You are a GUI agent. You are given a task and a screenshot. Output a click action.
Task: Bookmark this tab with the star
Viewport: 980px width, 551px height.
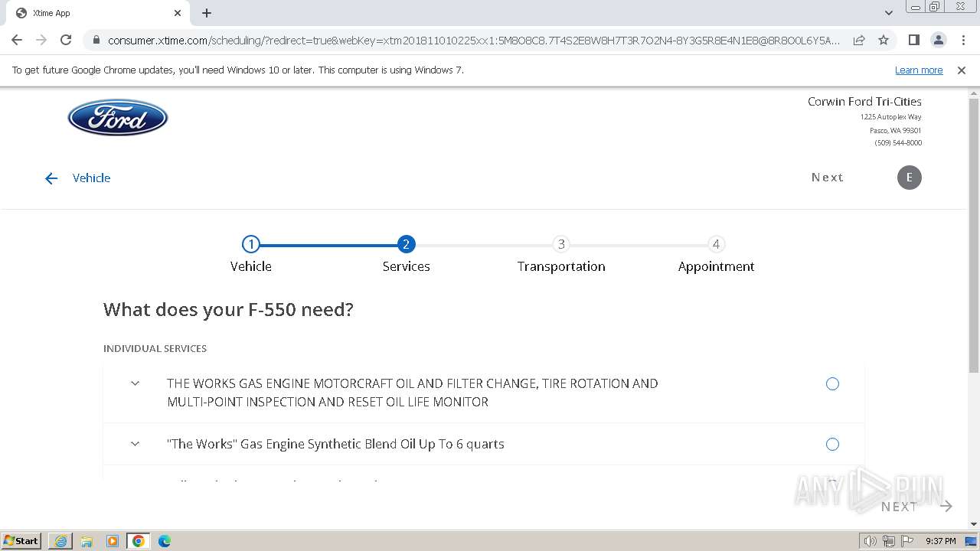pos(884,40)
